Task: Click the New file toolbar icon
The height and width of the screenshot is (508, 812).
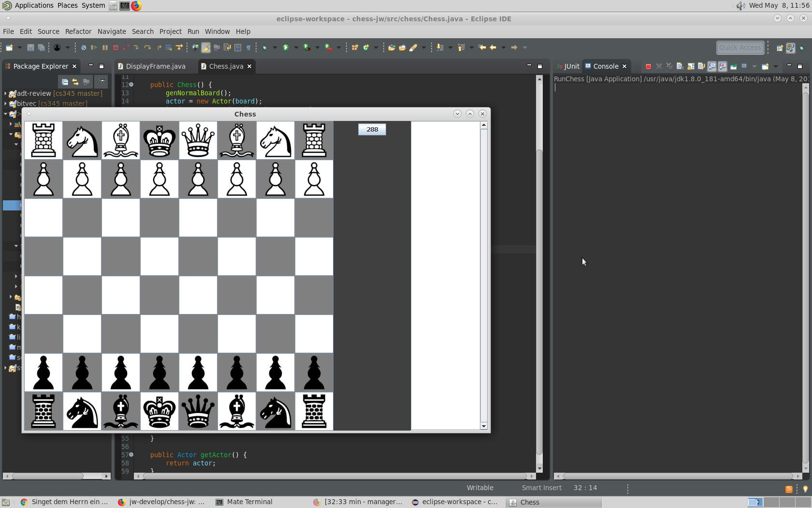Action: 9,47
